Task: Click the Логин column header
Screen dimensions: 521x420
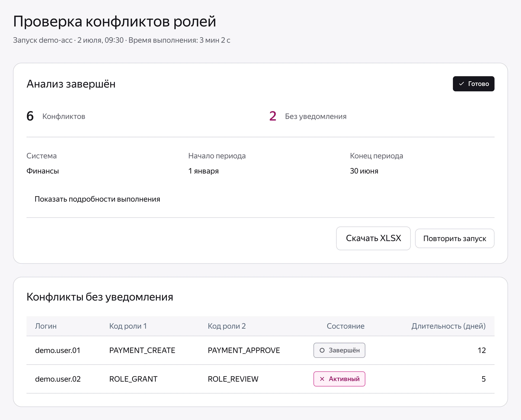Action: 46,326
